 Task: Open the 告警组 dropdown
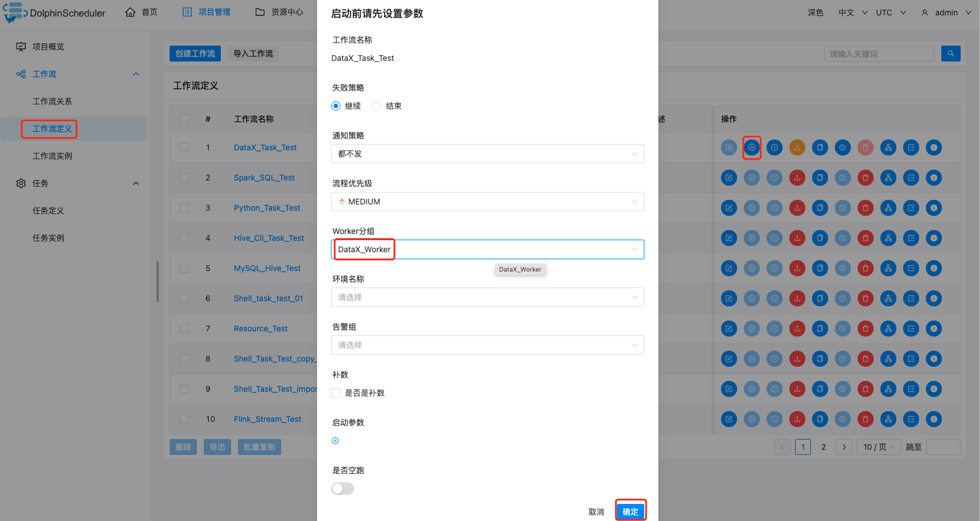(488, 345)
